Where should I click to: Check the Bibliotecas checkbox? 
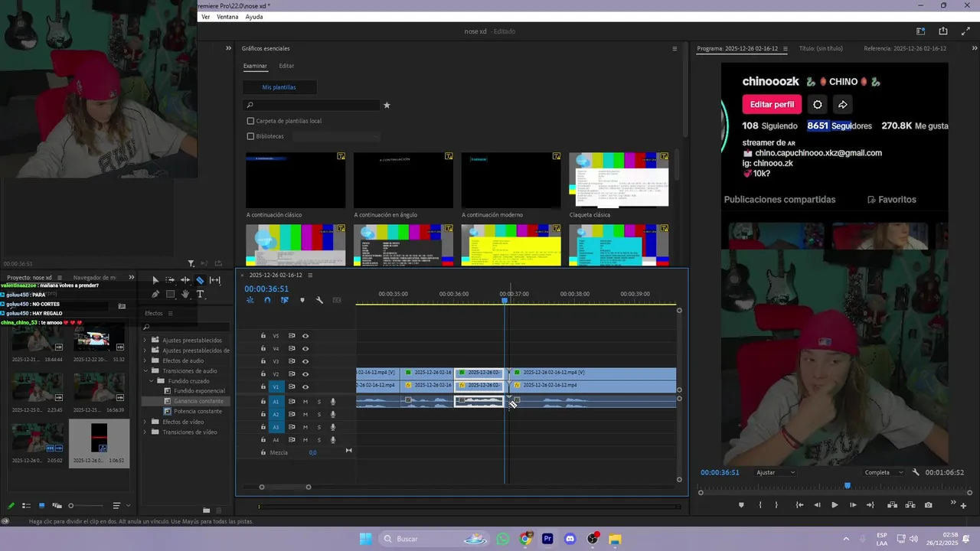[250, 136]
